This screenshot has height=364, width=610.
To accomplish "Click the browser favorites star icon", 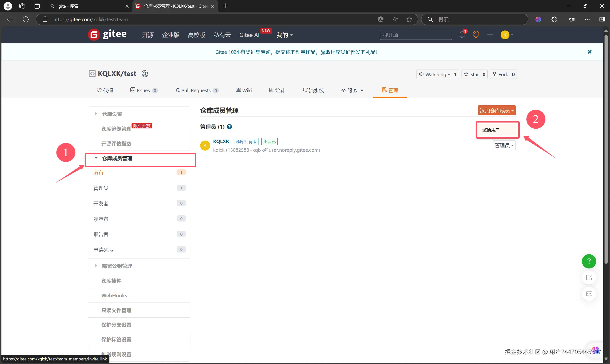I will [x=409, y=19].
